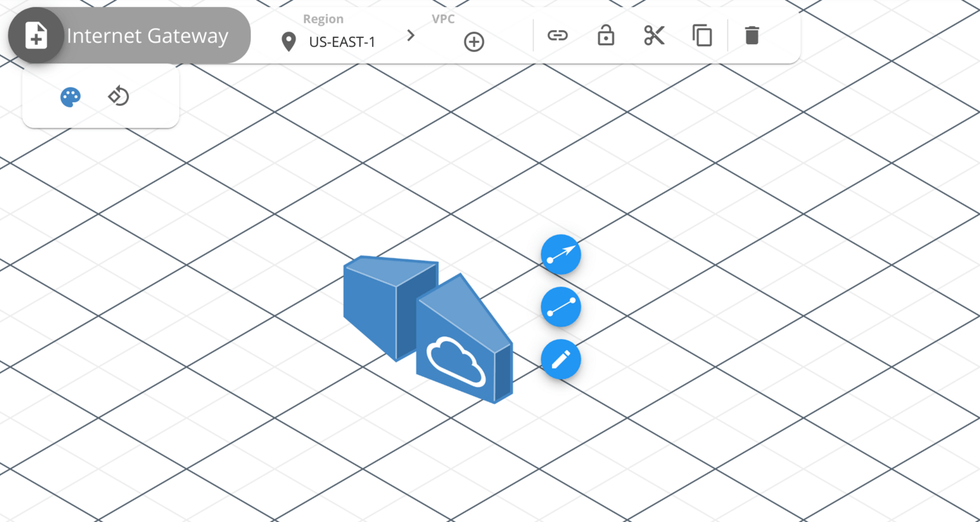
Task: Toggle the lock icon
Action: (x=606, y=35)
